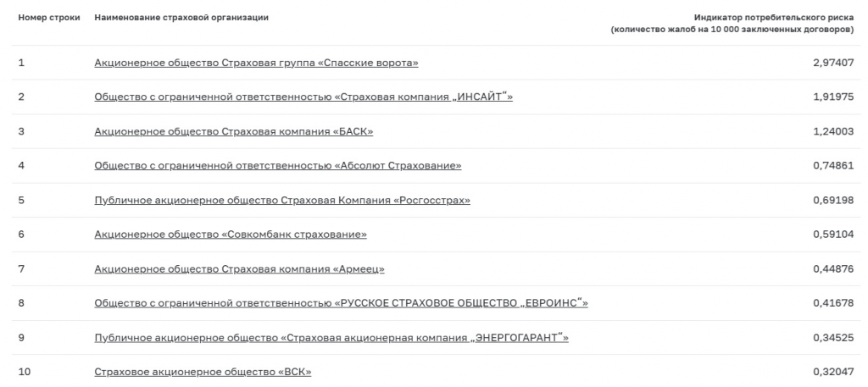Select the risk value 1,91975
The width and height of the screenshot is (868, 387).
834,97
